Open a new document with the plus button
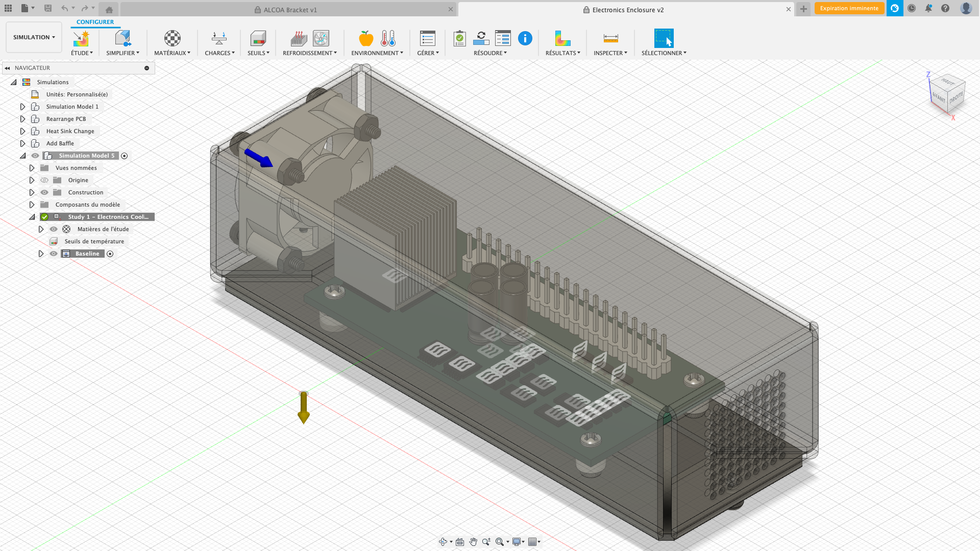This screenshot has width=980, height=551. point(803,9)
